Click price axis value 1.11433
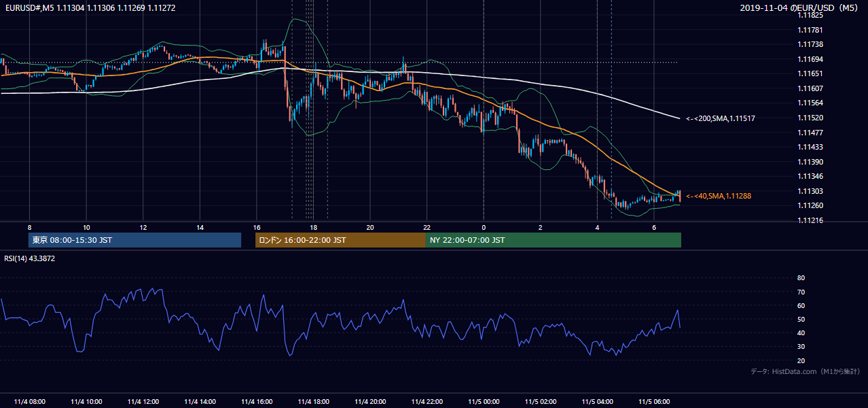Image resolution: width=868 pixels, height=408 pixels. [811, 147]
